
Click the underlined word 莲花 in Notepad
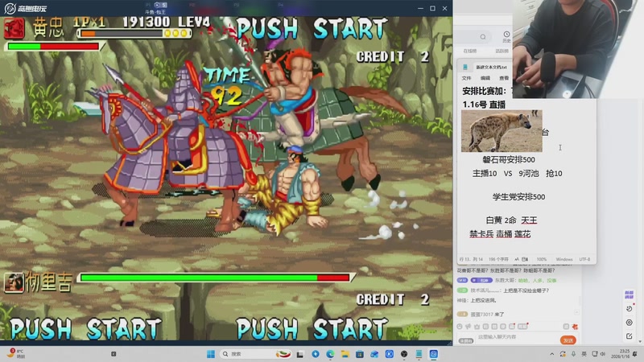pyautogui.click(x=522, y=234)
